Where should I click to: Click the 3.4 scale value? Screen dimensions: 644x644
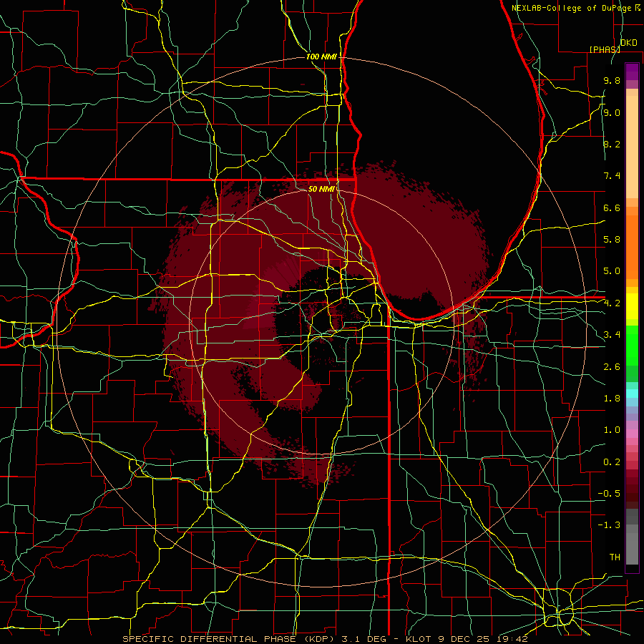[612, 335]
